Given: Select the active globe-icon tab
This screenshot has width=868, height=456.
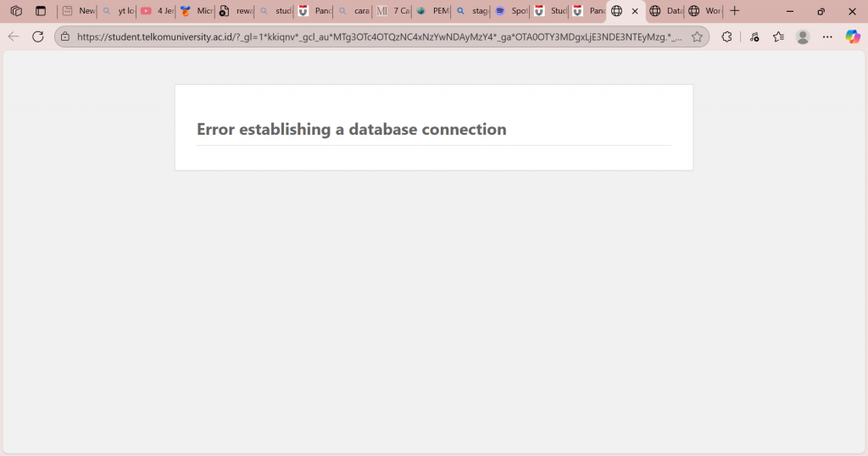Looking at the screenshot, I should pyautogui.click(x=617, y=11).
